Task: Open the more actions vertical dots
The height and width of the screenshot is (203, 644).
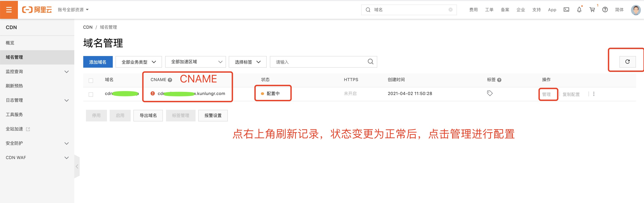Action: pos(593,94)
